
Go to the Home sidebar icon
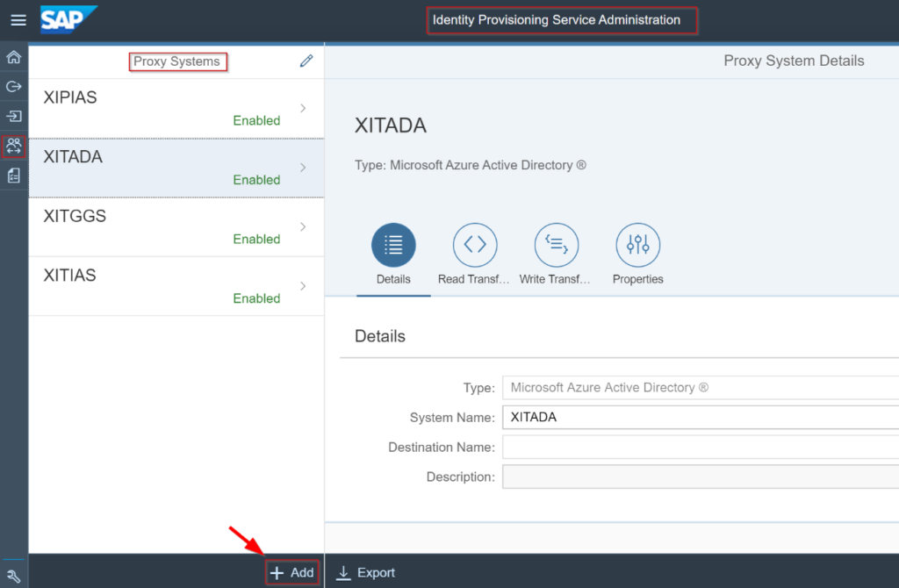pos(14,57)
